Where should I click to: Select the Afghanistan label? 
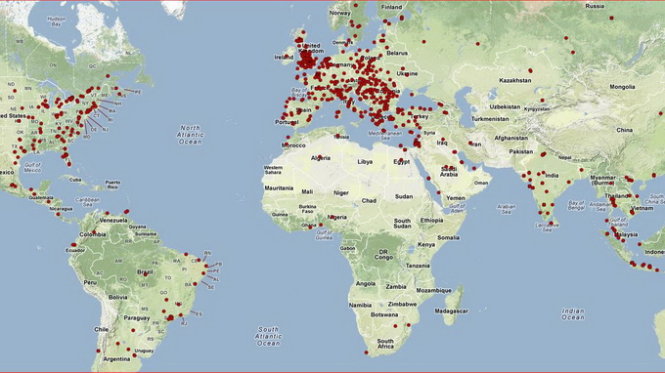(x=511, y=138)
